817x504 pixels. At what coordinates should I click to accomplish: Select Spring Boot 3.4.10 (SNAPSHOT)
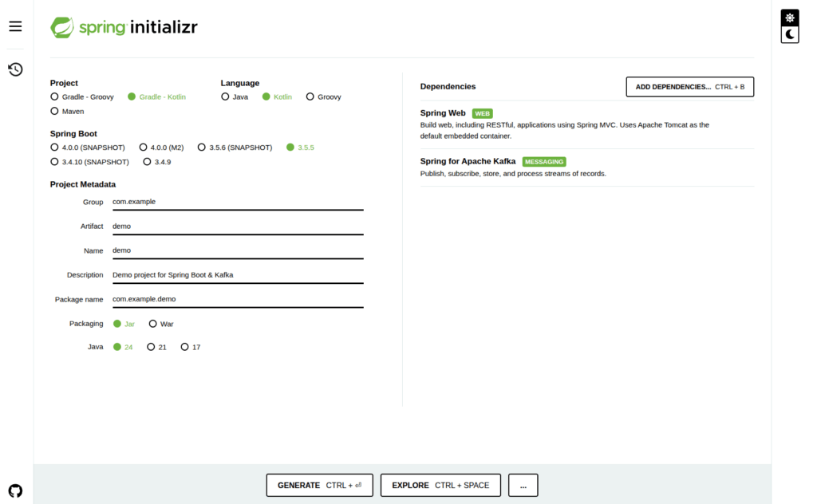pos(89,162)
